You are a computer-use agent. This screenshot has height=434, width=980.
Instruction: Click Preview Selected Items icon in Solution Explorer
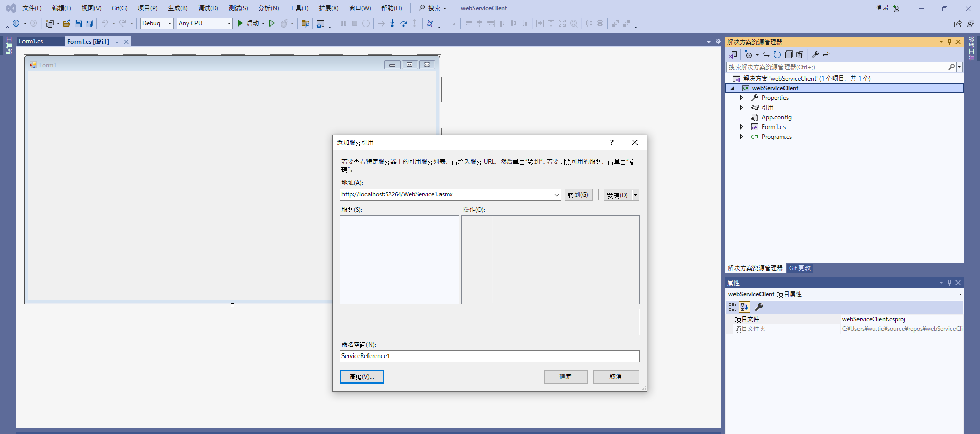[x=826, y=55]
